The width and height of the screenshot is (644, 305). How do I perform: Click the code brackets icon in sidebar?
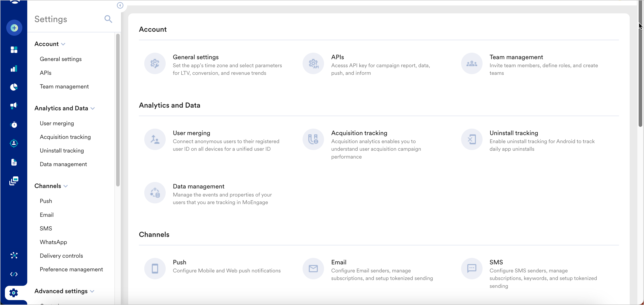(x=14, y=274)
